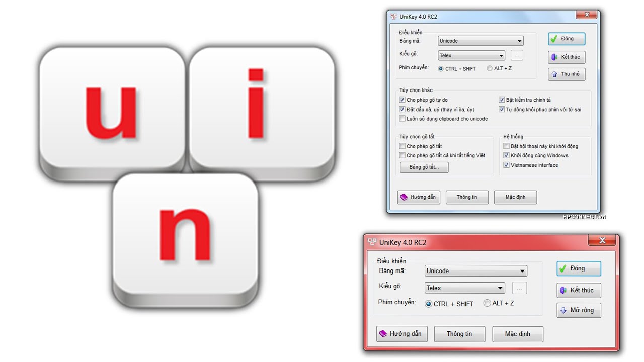
Task: Open Thông tin in upper window
Action: (467, 197)
